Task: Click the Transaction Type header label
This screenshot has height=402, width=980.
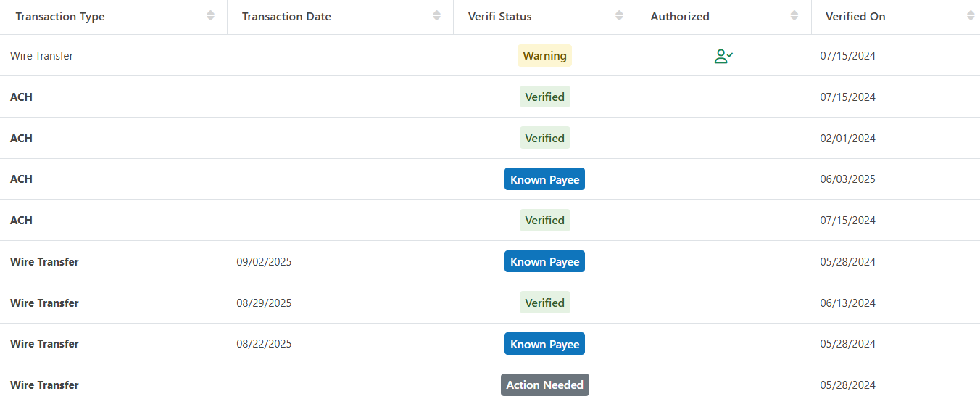Action: click(60, 17)
